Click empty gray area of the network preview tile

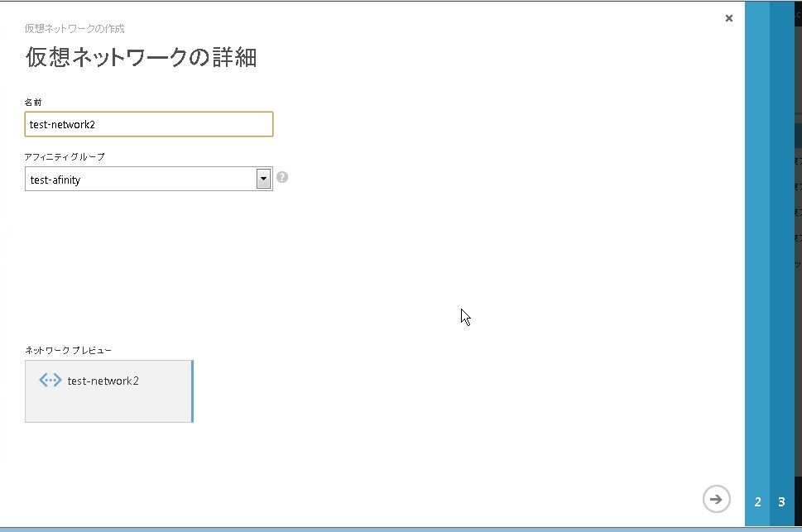pos(108,407)
